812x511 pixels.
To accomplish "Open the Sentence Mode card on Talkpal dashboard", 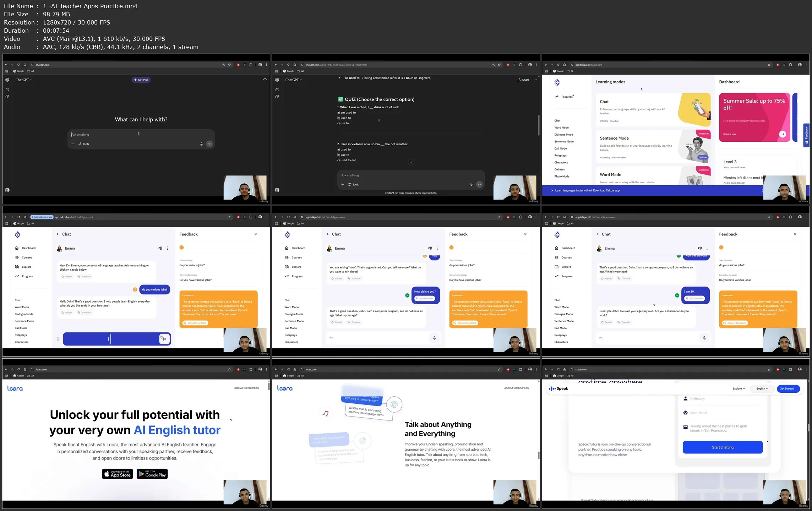I will tap(653, 146).
